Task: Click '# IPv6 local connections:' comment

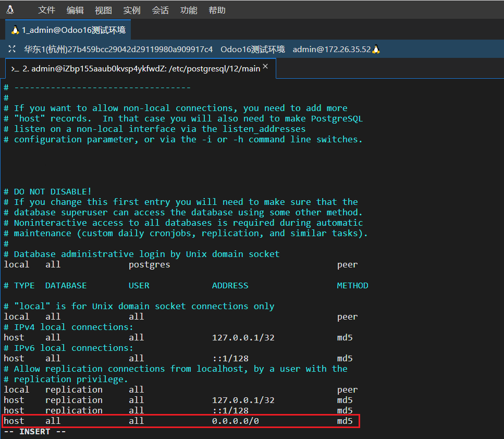Action: pos(68,348)
